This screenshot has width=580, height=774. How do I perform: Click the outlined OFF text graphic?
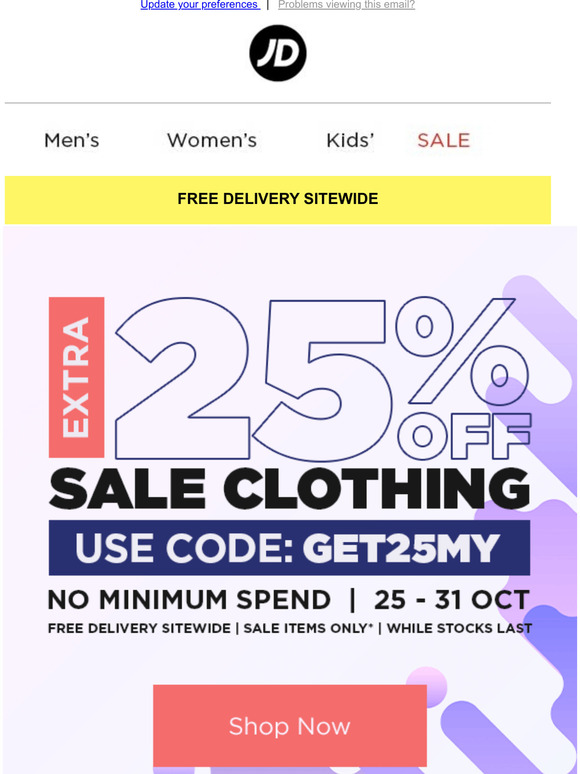464,436
